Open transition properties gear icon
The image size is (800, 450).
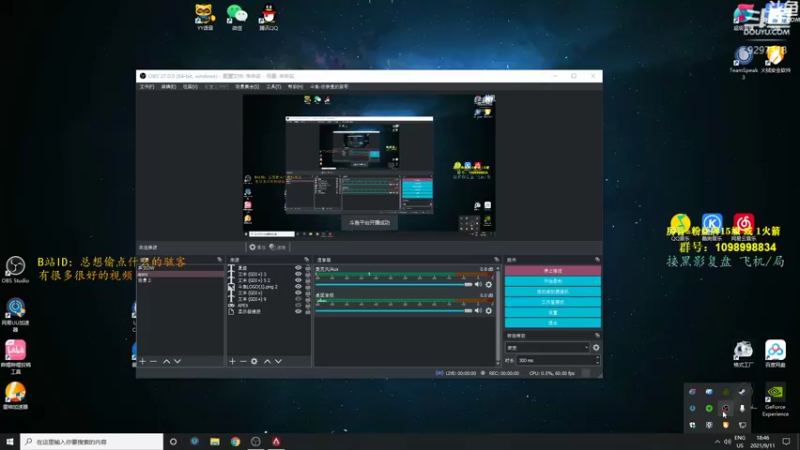click(x=596, y=347)
